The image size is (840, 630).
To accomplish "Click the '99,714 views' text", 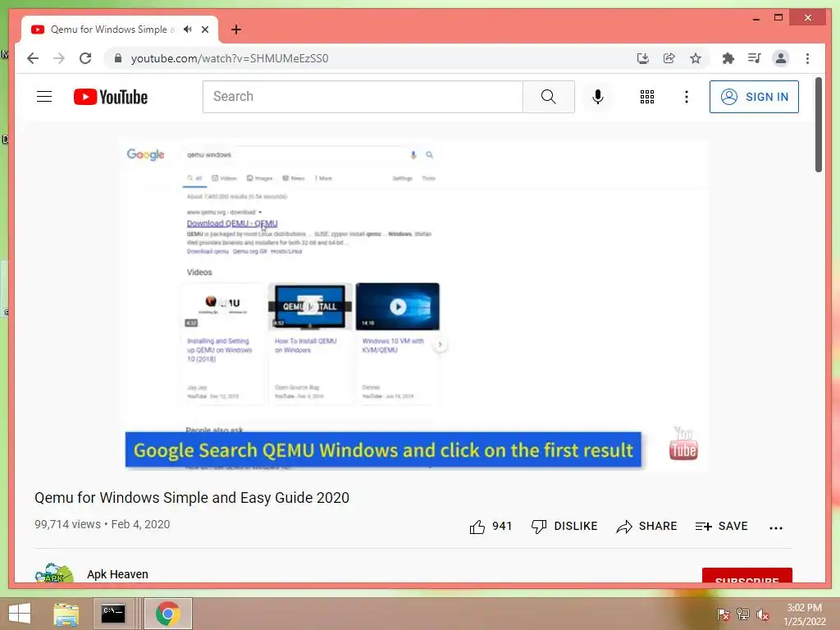I will (x=67, y=524).
